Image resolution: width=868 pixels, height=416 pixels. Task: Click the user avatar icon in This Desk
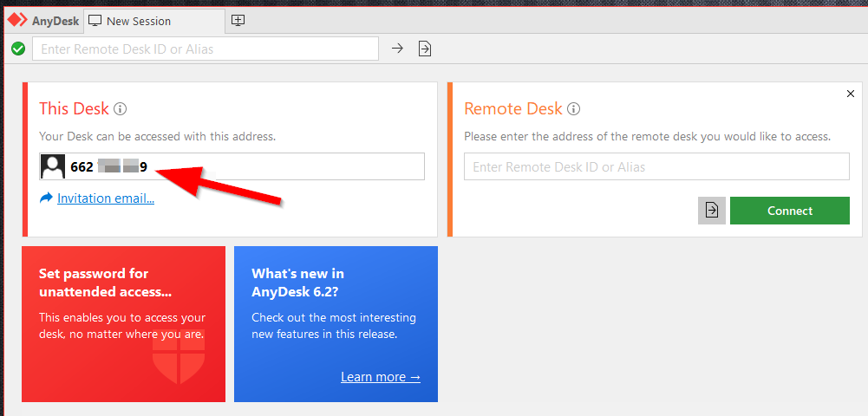tap(53, 166)
